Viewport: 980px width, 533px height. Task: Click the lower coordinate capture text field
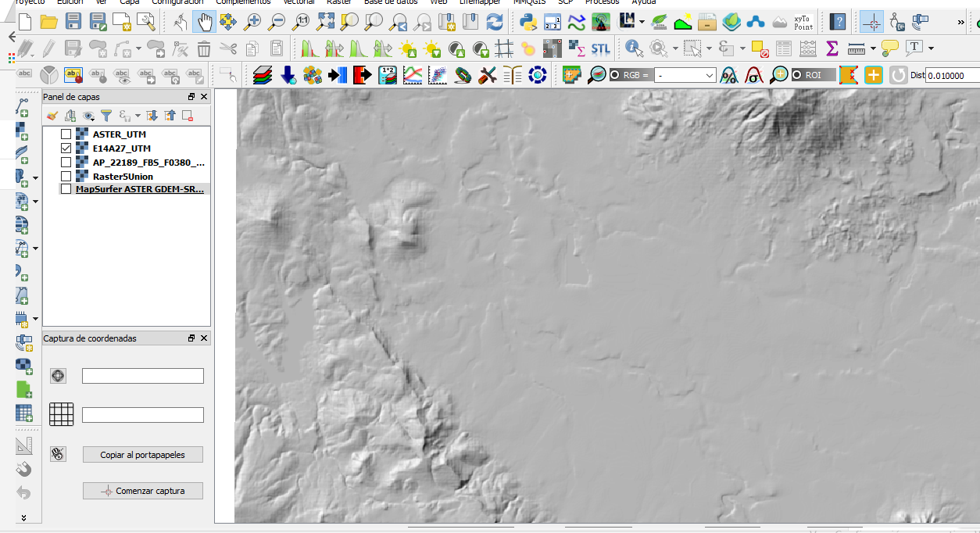click(143, 415)
